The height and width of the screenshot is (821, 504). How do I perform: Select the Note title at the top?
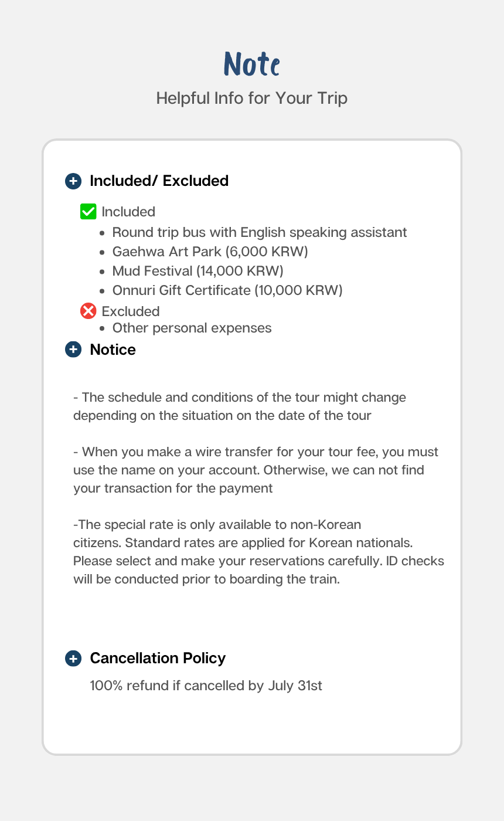pyautogui.click(x=252, y=64)
